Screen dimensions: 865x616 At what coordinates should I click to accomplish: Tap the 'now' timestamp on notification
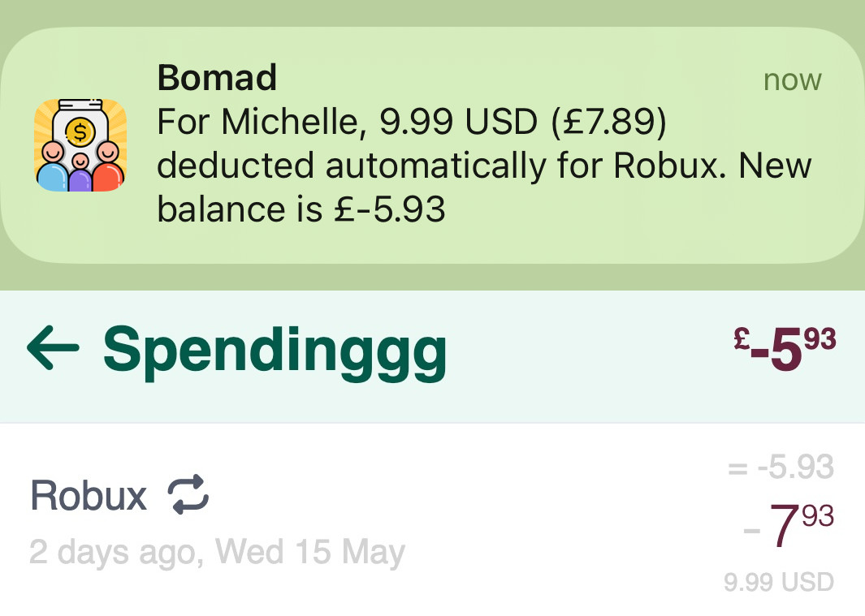point(792,80)
